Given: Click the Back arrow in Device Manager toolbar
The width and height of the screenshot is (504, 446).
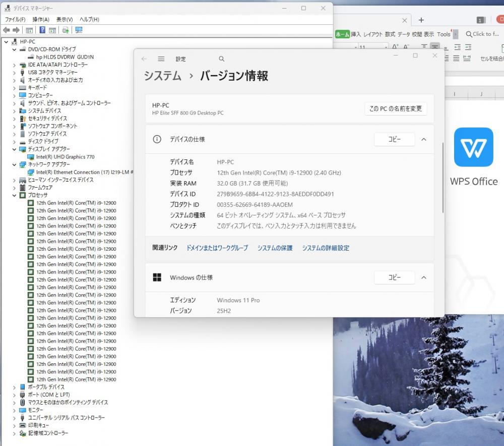Looking at the screenshot, I should [6, 30].
